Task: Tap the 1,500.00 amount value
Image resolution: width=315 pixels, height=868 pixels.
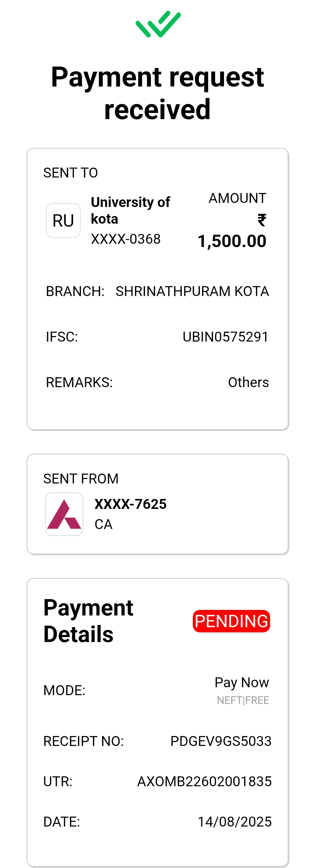Action: [x=232, y=241]
